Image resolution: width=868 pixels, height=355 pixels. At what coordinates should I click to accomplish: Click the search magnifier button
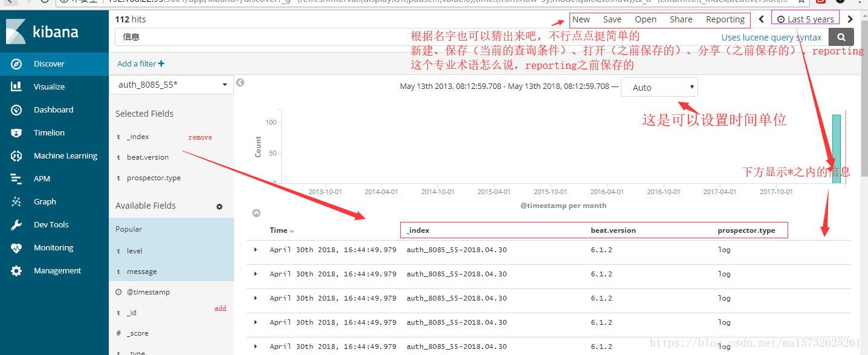tap(840, 37)
